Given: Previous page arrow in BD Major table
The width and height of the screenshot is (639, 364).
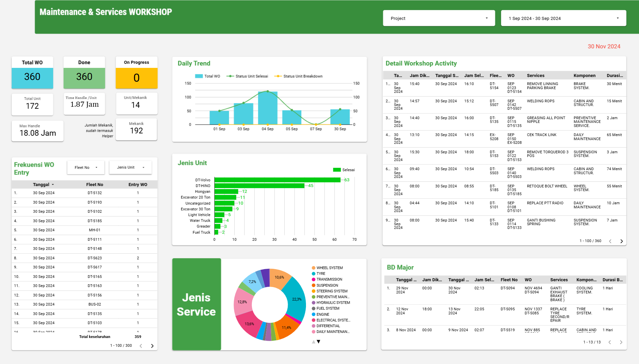Looking at the screenshot, I should tap(610, 342).
